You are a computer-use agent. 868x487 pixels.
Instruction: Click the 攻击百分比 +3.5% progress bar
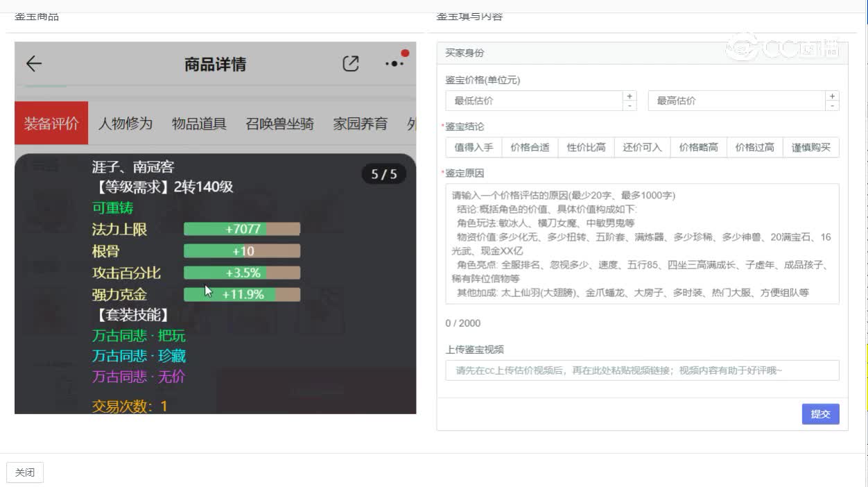pyautogui.click(x=242, y=273)
